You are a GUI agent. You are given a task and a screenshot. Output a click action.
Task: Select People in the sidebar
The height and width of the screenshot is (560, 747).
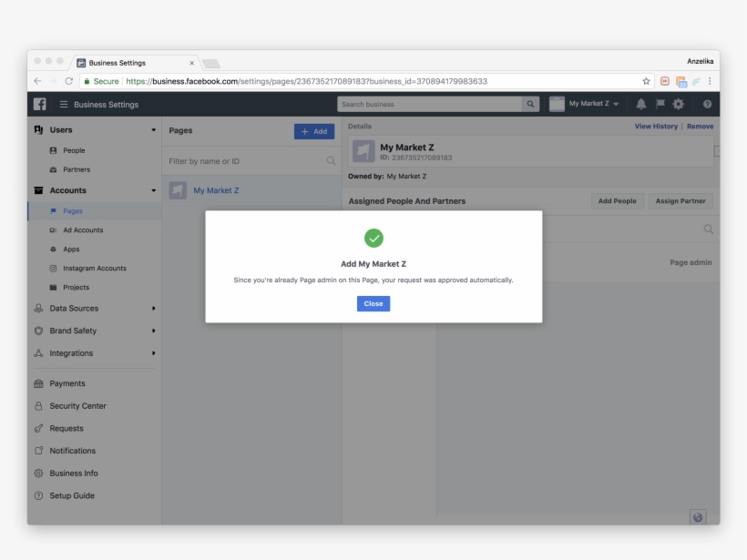74,150
